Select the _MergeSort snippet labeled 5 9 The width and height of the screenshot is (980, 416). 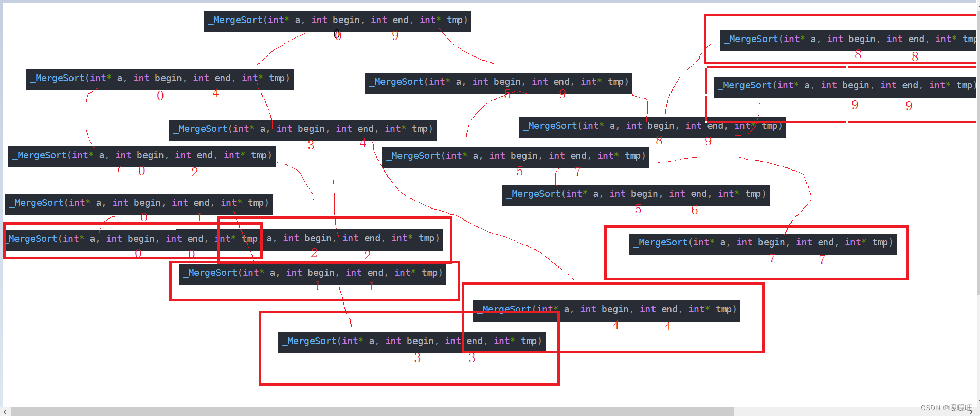coord(498,83)
